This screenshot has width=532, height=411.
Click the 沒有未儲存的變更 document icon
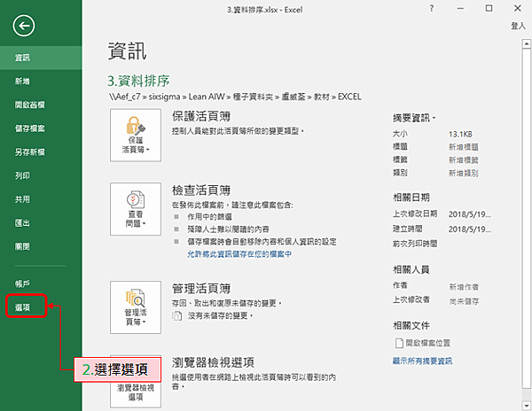176,316
